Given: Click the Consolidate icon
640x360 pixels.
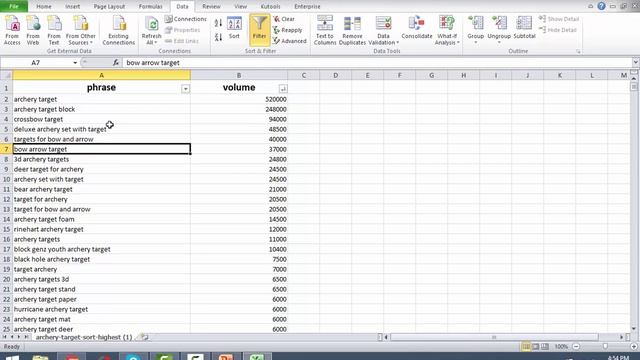Looking at the screenshot, I should 417,28.
